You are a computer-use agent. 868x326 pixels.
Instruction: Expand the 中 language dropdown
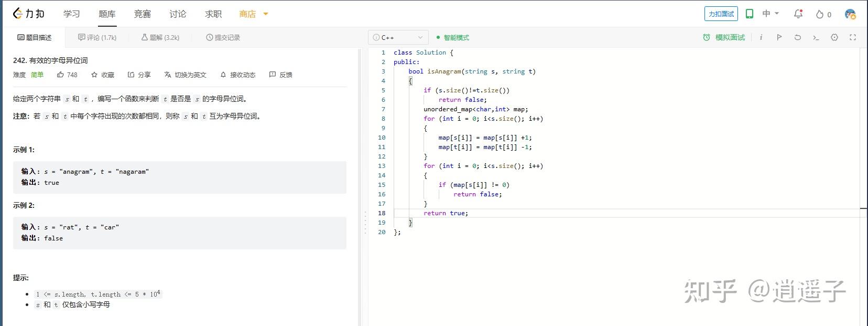[x=771, y=14]
